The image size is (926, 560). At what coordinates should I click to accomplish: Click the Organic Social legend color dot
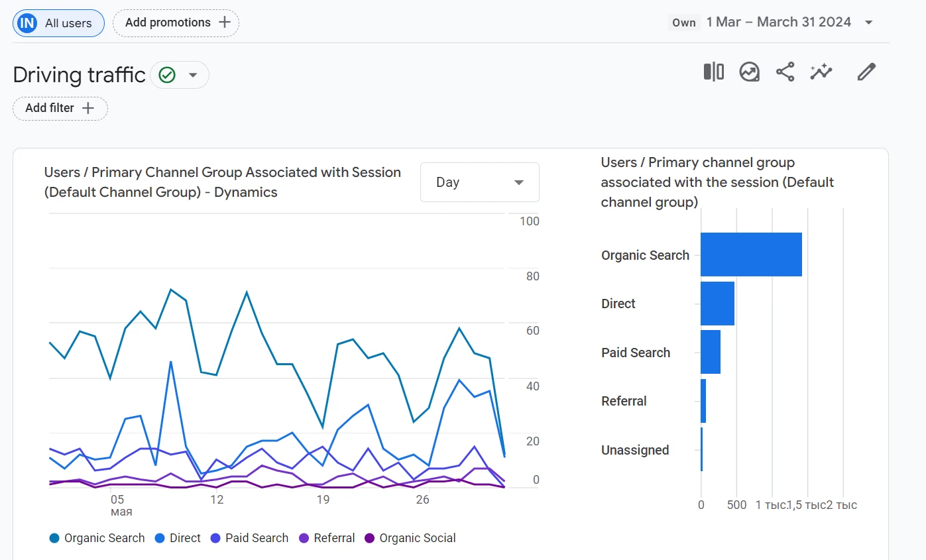click(370, 538)
